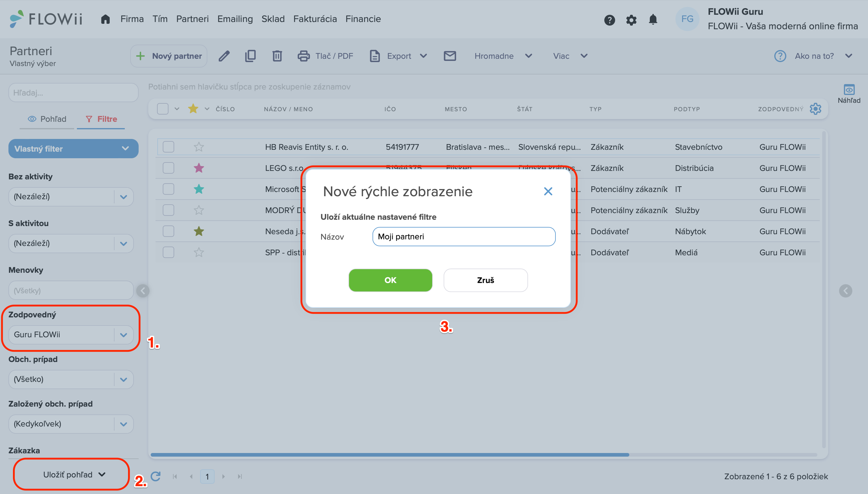Toggle favorite star for HB Reavis Entity
The height and width of the screenshot is (494, 868).
pyautogui.click(x=199, y=147)
